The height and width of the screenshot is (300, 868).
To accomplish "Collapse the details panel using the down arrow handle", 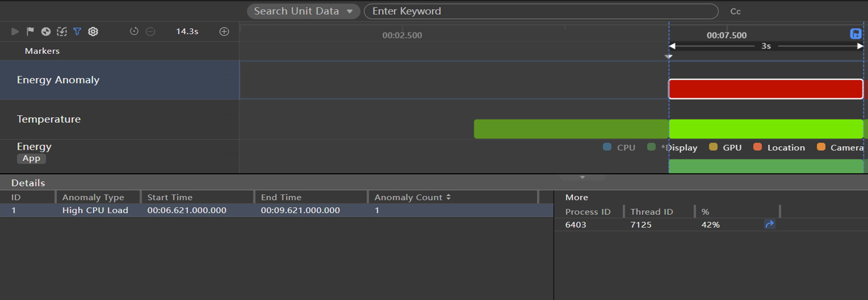I will pyautogui.click(x=582, y=177).
